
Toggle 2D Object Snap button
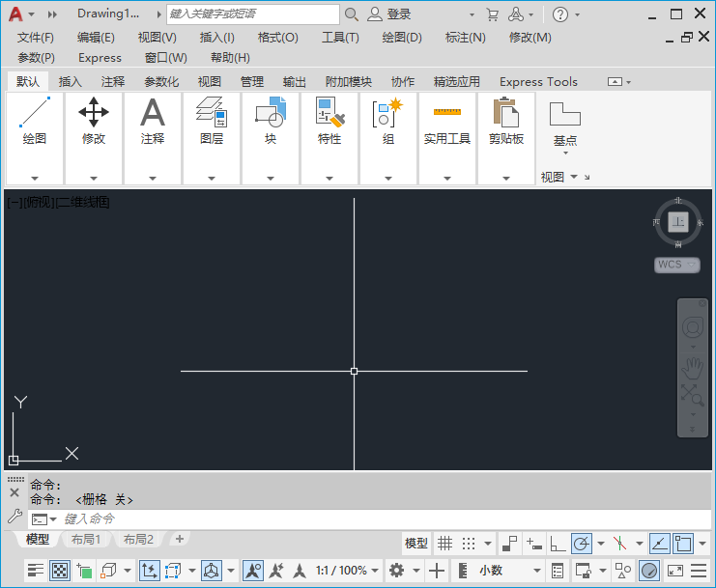(683, 544)
